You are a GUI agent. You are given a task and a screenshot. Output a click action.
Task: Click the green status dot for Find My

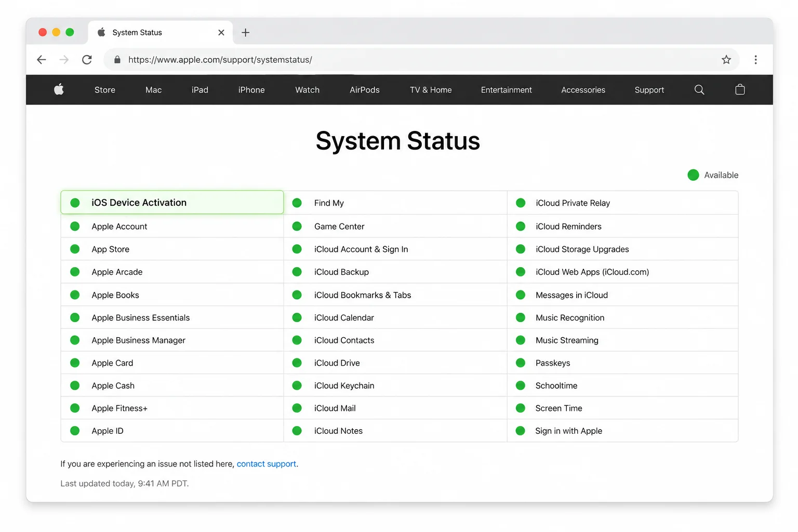(x=297, y=203)
